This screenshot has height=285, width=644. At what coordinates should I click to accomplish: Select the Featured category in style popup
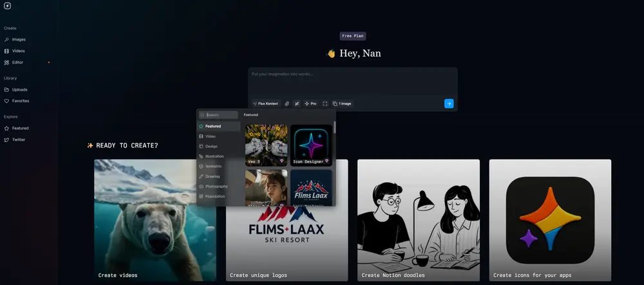(x=213, y=126)
